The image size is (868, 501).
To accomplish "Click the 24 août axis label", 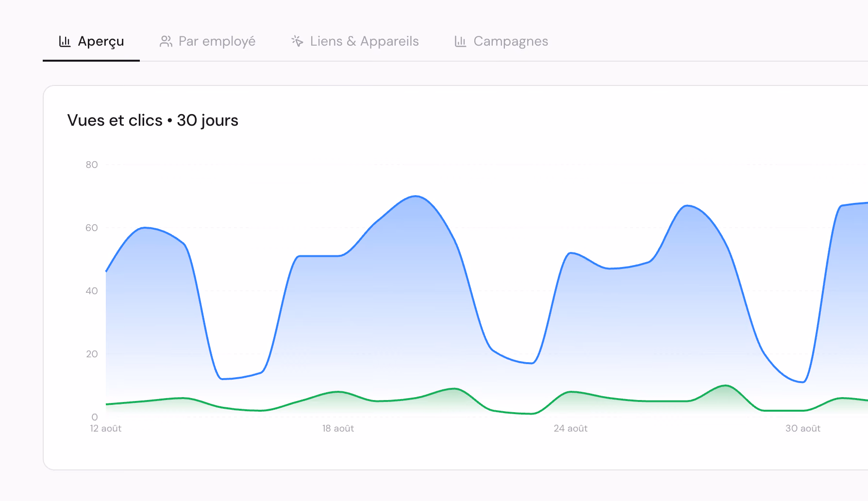I will click(x=570, y=428).
